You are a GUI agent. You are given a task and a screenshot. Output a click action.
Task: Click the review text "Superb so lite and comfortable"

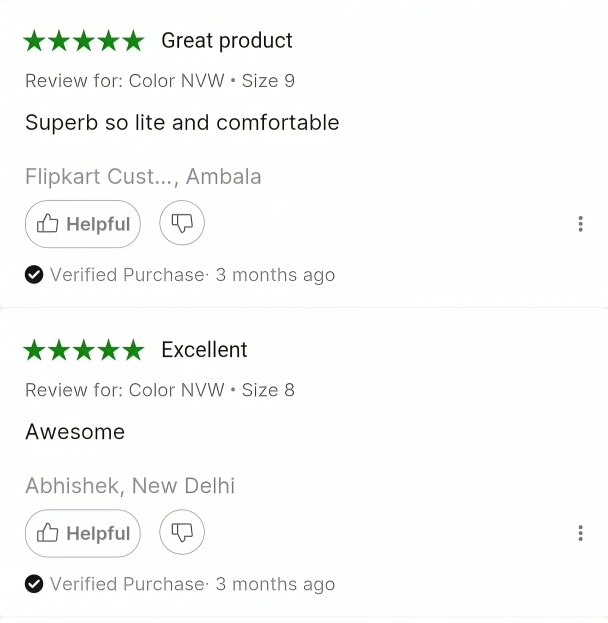[x=182, y=123]
